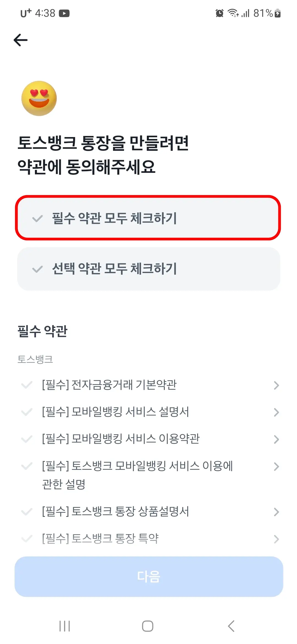Open 토스뱅크 통장 상품설명서 details
Image resolution: width=297 pixels, height=644 pixels.
pyautogui.click(x=276, y=511)
